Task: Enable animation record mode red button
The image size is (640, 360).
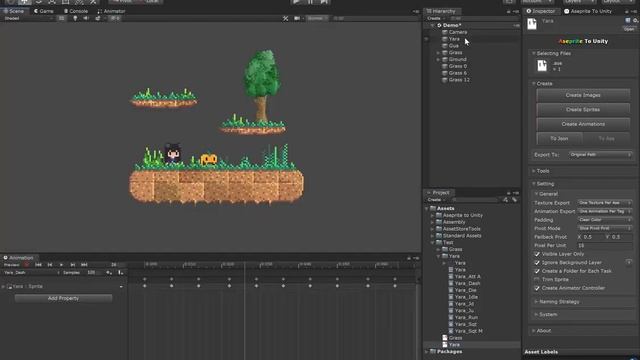Action: tap(27, 265)
